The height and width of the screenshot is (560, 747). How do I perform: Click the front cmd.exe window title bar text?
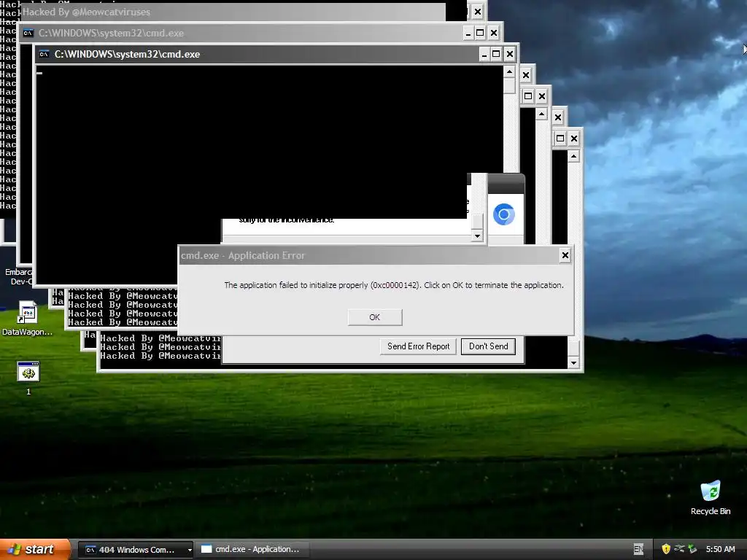tap(127, 54)
